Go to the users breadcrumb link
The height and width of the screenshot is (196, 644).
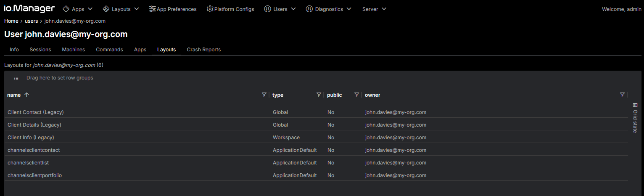[32, 21]
